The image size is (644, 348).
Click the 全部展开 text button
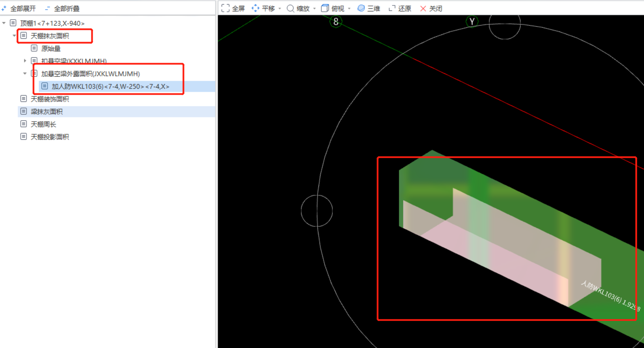pyautogui.click(x=23, y=8)
